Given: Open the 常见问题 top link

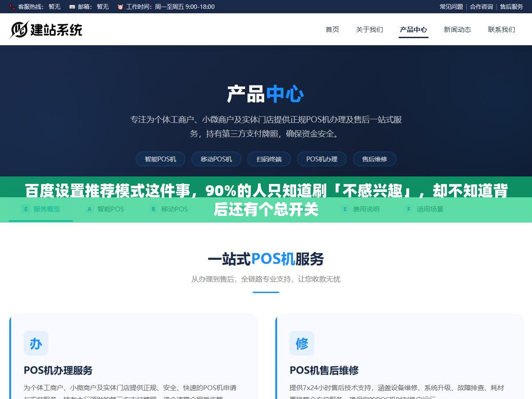Looking at the screenshot, I should tap(451, 7).
